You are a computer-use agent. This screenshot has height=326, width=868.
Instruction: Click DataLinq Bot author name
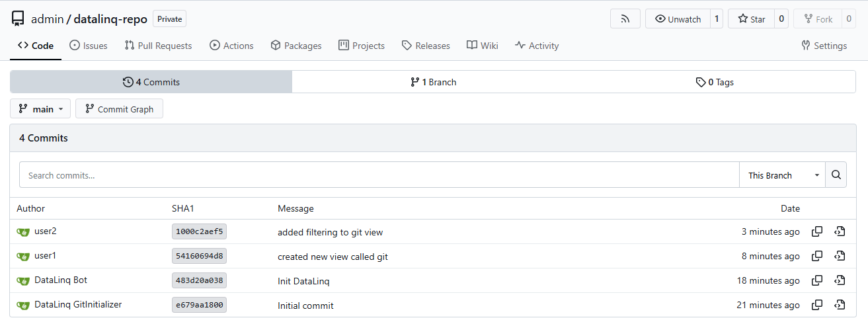[61, 280]
